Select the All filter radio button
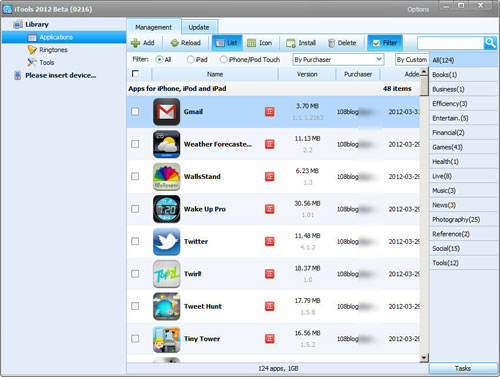 159,60
